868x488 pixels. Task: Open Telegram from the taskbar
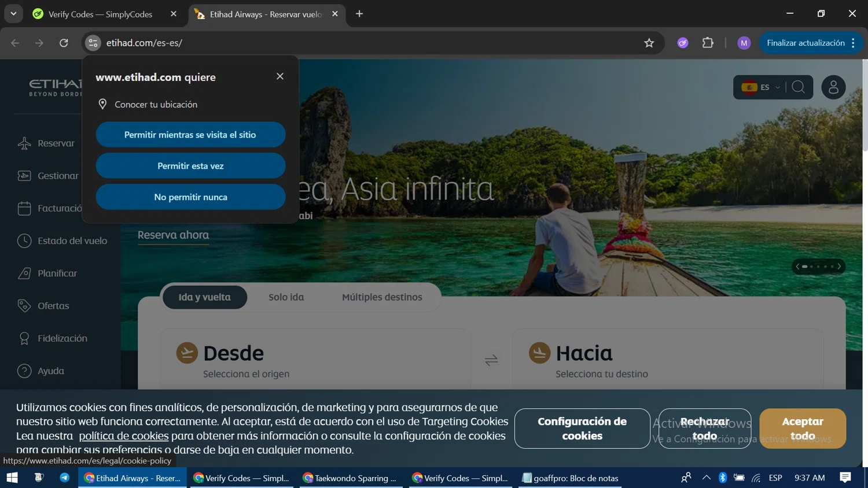pyautogui.click(x=65, y=478)
